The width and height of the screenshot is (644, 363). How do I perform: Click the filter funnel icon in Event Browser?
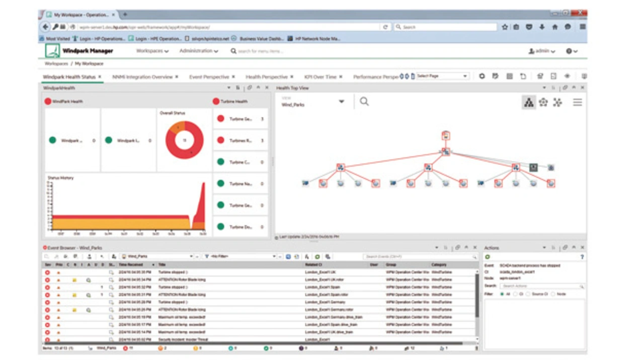(207, 257)
